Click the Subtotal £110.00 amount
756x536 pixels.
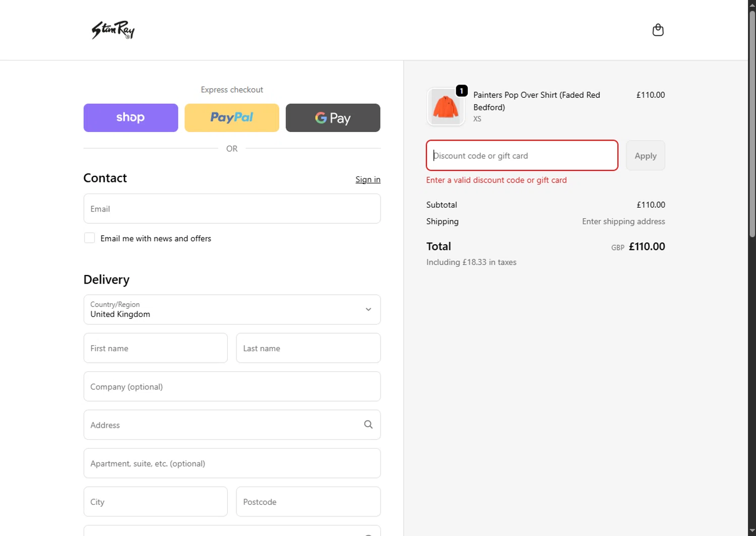coord(651,205)
